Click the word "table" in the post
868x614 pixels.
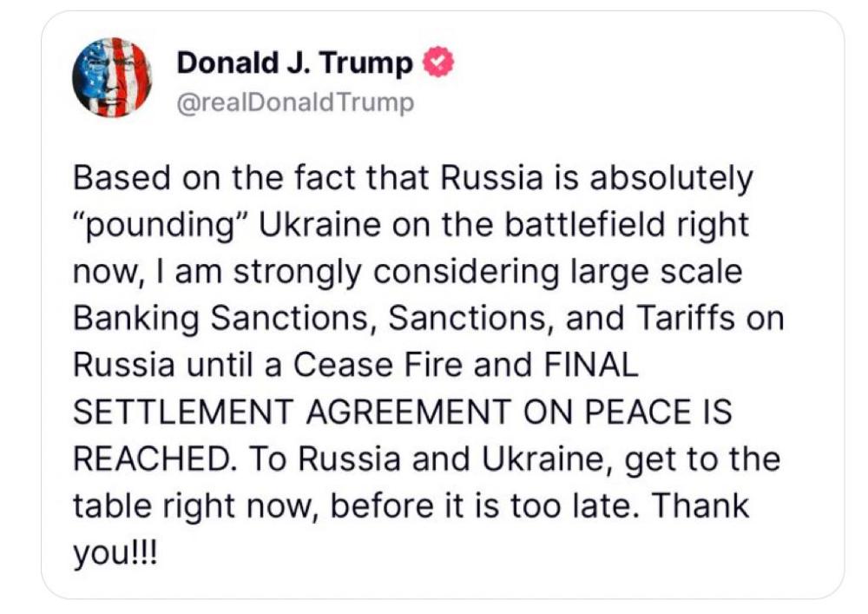pyautogui.click(x=109, y=505)
